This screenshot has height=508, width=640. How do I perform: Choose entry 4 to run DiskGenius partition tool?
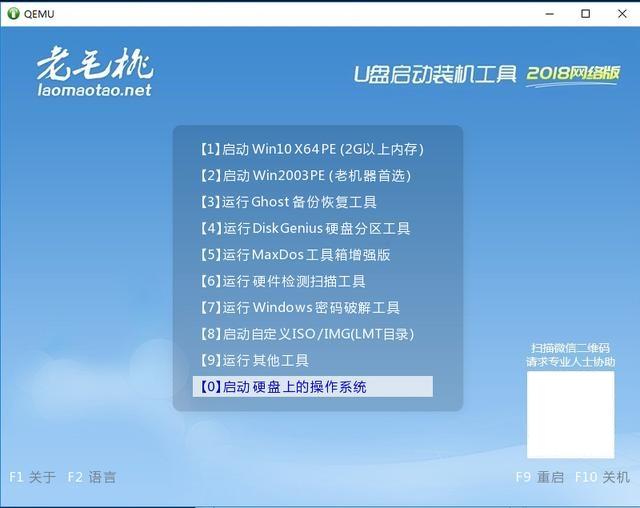coord(305,228)
